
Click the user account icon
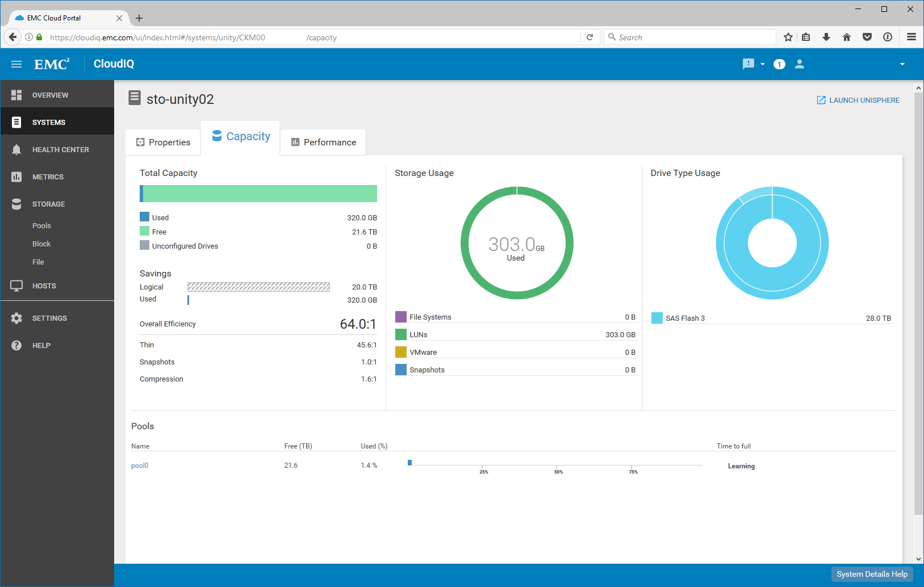[799, 64]
